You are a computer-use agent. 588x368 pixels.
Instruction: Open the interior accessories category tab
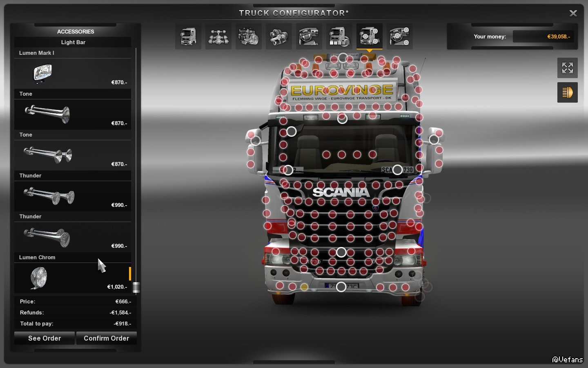tap(400, 36)
